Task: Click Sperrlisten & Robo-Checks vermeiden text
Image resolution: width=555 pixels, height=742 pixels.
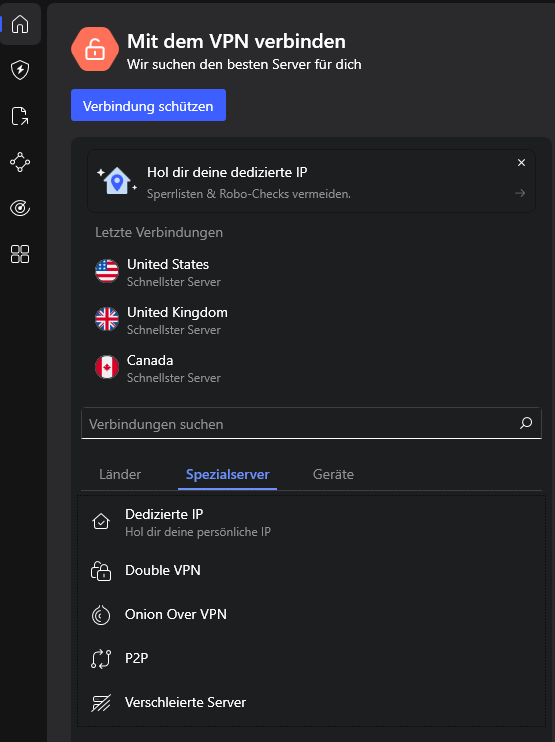Action: pyautogui.click(x=249, y=194)
